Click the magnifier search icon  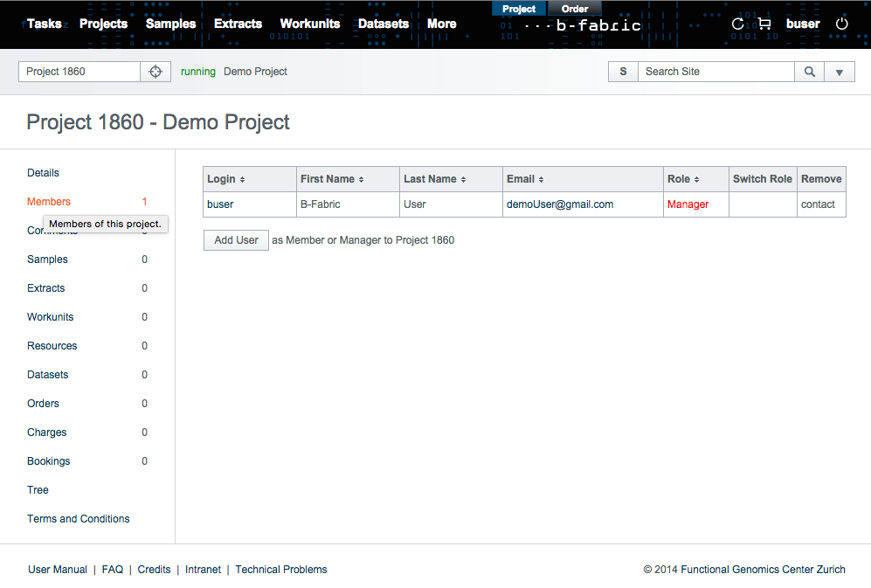pyautogui.click(x=810, y=72)
